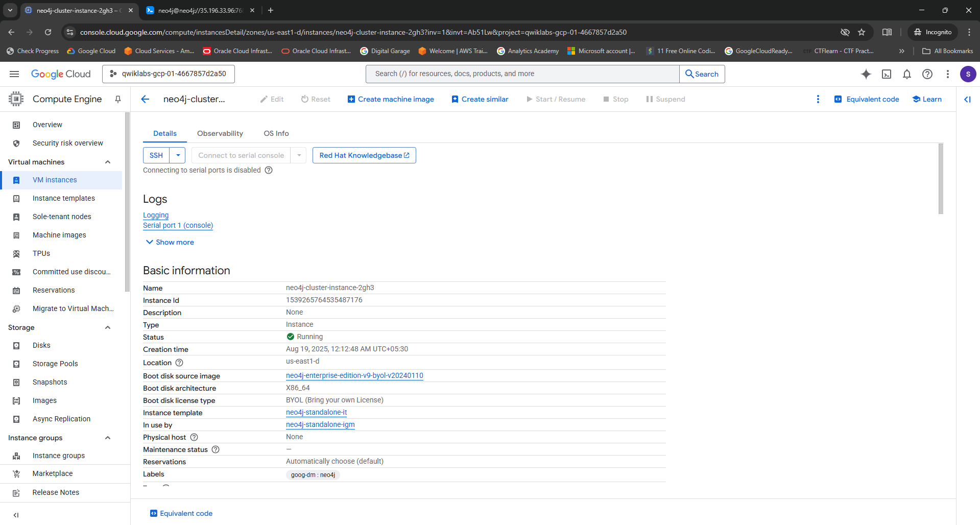Collapse the left navigation sidebar

(16, 515)
